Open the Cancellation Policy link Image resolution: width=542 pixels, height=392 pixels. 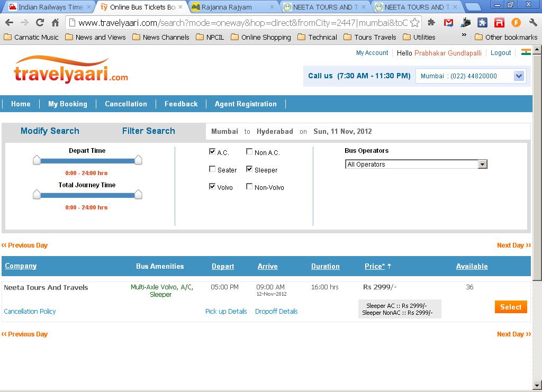point(30,312)
